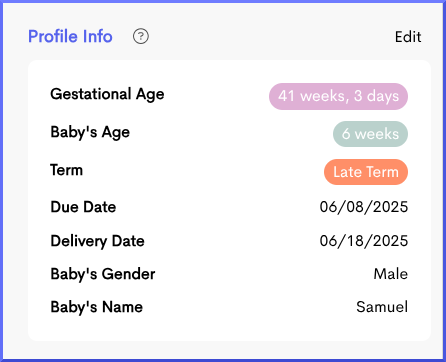
Task: Select the due date 06/08/2025
Action: [x=364, y=207]
